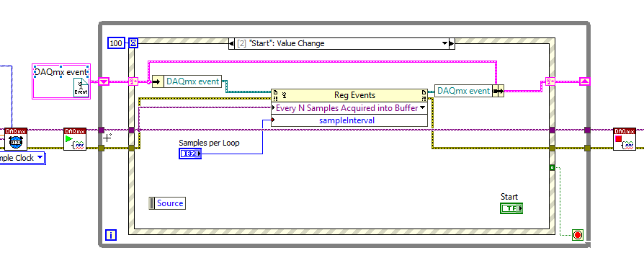644x266 pixels.
Task: Click the right pink shift register
Action: point(585,81)
